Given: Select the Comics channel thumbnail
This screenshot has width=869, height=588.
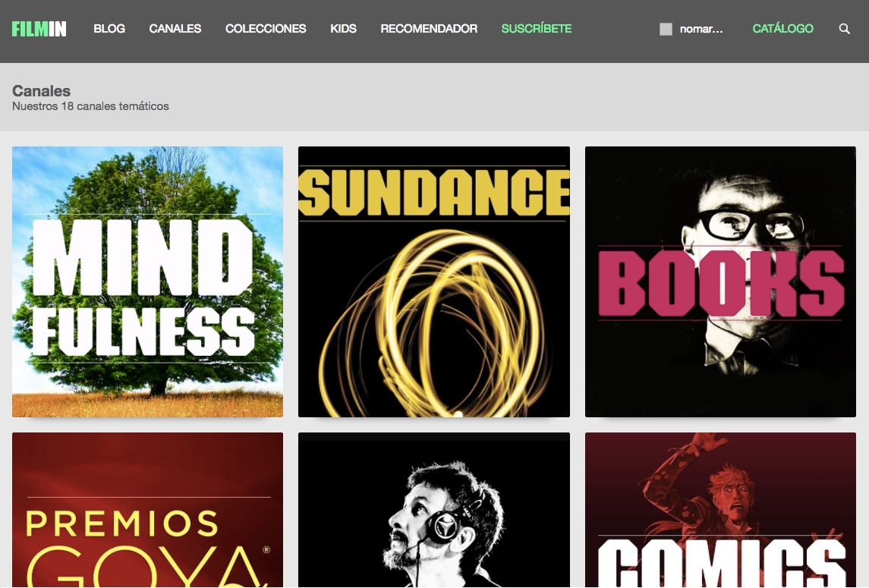Looking at the screenshot, I should coord(720,510).
